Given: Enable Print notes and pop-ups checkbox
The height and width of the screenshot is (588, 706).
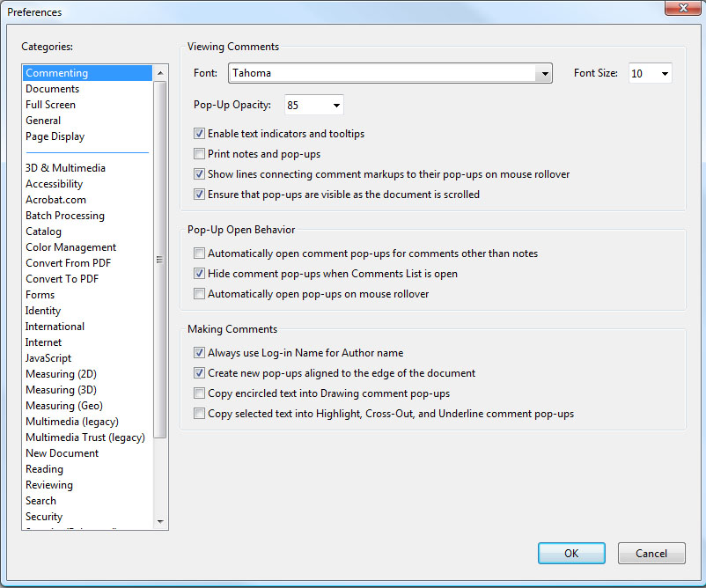Looking at the screenshot, I should click(200, 154).
